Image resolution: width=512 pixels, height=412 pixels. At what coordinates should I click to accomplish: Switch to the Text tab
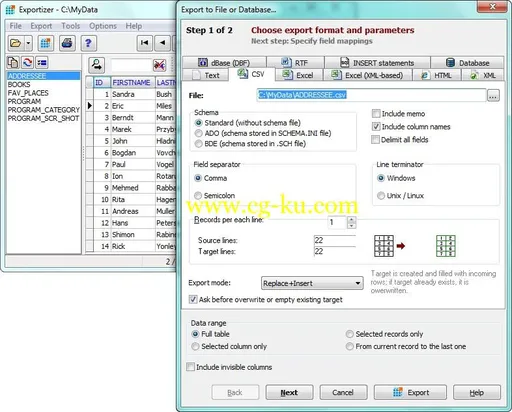[x=206, y=75]
